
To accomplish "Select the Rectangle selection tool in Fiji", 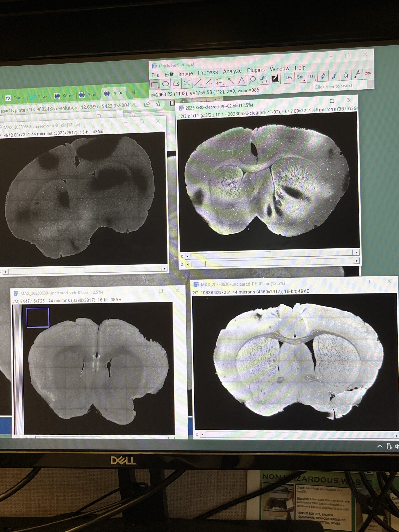I will point(155,84).
